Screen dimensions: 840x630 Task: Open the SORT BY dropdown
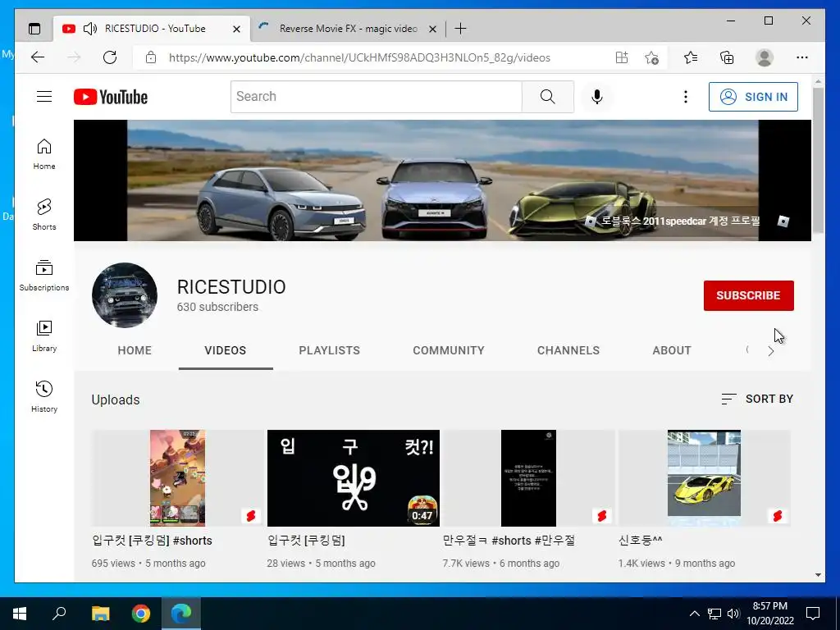coord(757,399)
